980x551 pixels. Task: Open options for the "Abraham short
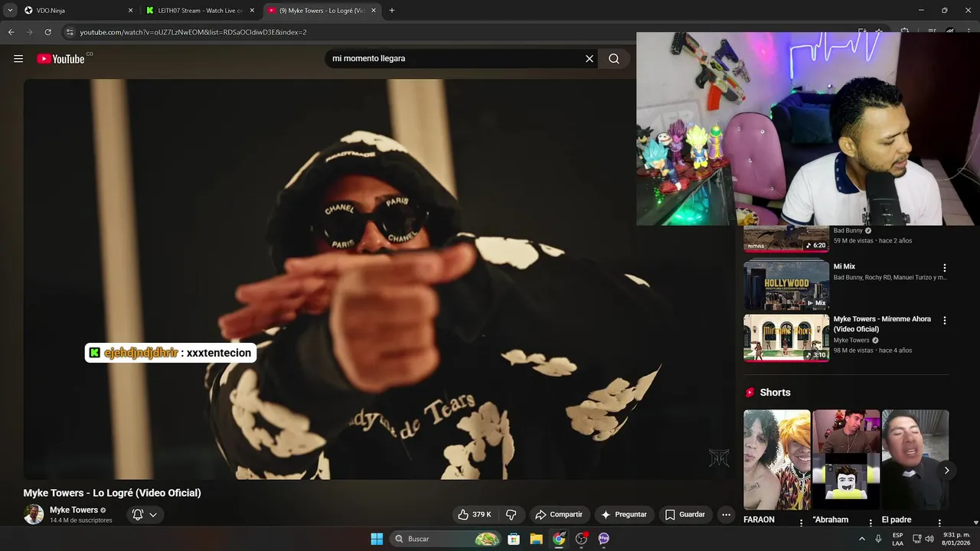tap(871, 523)
